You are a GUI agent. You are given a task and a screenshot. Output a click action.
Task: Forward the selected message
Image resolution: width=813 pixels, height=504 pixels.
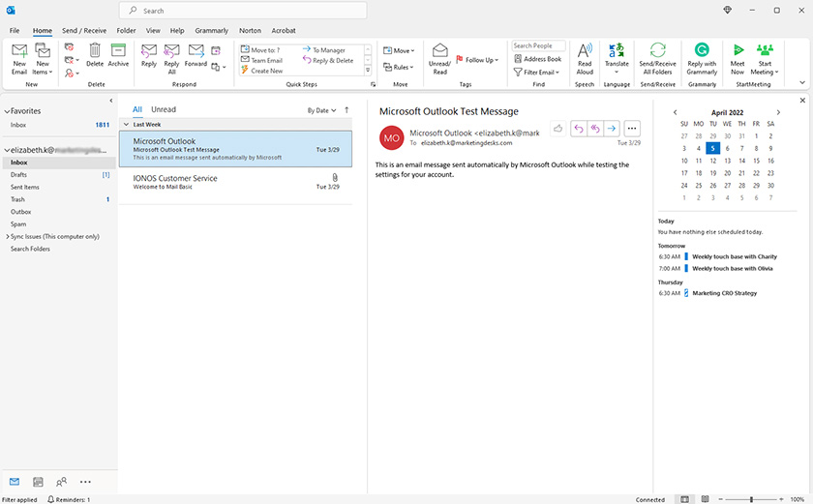point(196,55)
